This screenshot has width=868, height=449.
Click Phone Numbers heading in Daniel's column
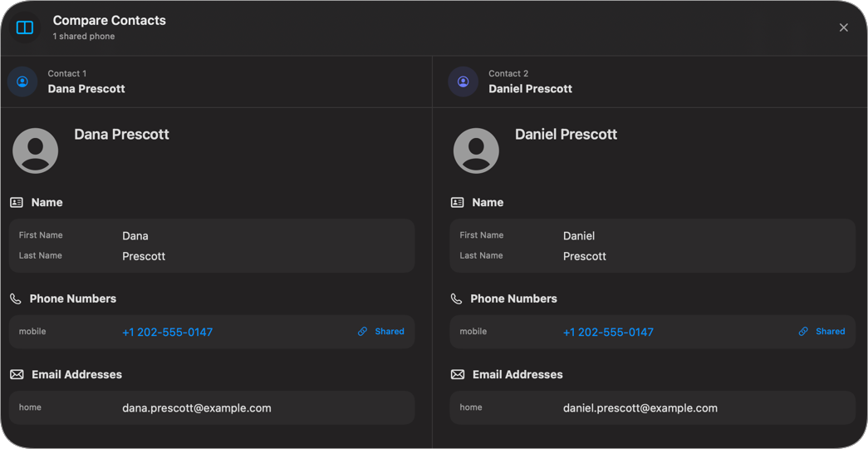point(513,299)
